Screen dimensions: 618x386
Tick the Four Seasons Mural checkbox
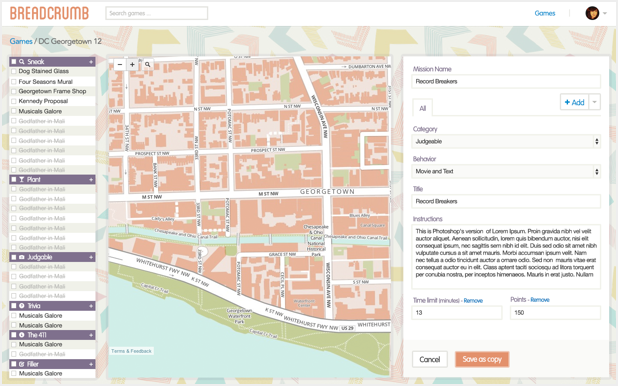point(14,82)
